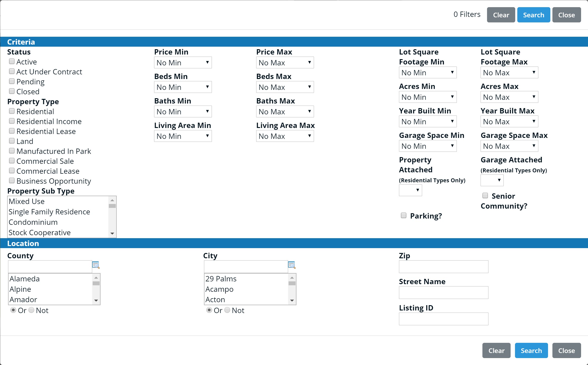The height and width of the screenshot is (365, 588).
Task: Open the Year Built Min dropdown
Action: point(427,122)
